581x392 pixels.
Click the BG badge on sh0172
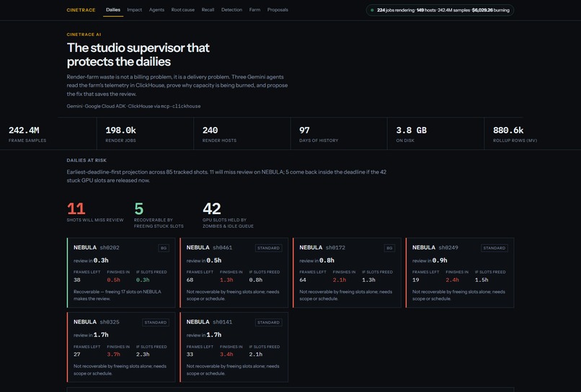click(x=389, y=248)
